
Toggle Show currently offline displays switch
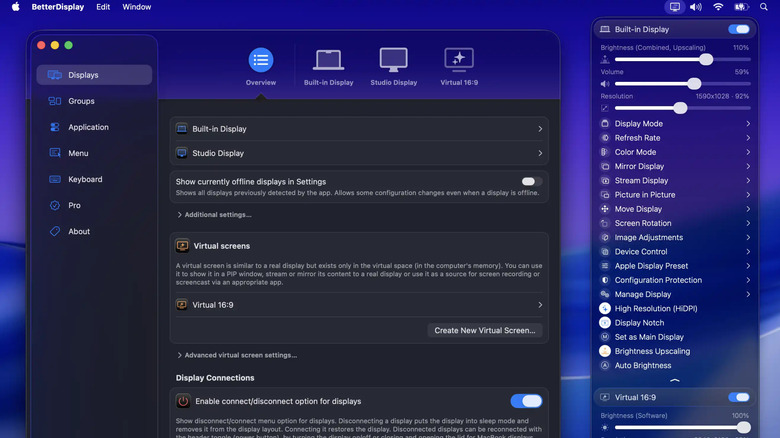click(x=531, y=182)
